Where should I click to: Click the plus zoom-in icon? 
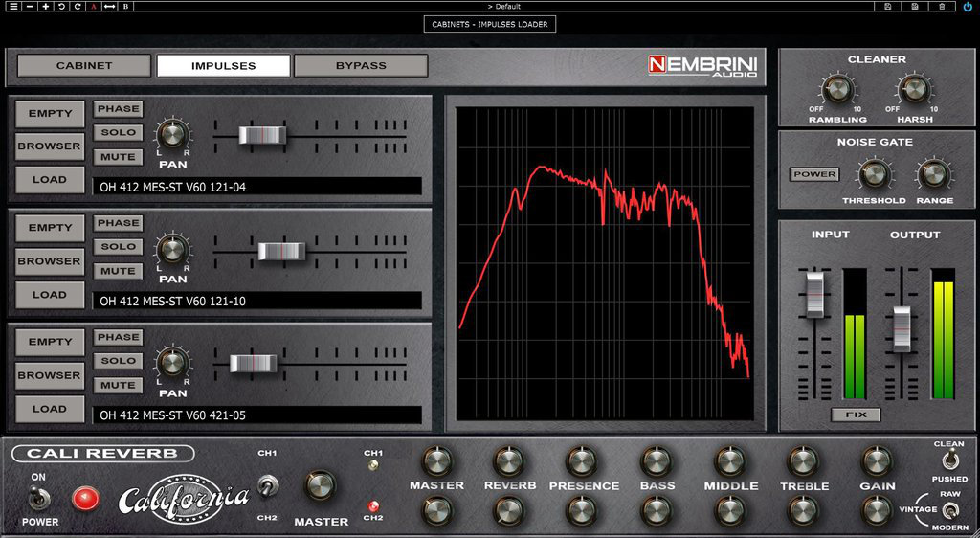(46, 7)
